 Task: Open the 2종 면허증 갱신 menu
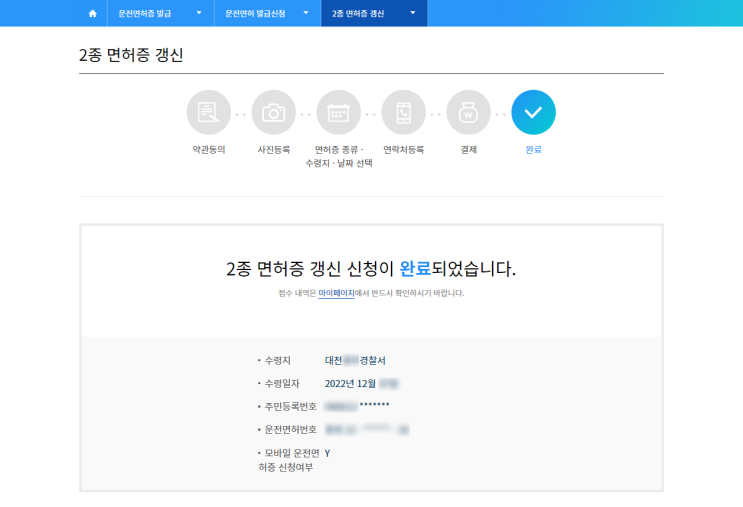point(374,13)
